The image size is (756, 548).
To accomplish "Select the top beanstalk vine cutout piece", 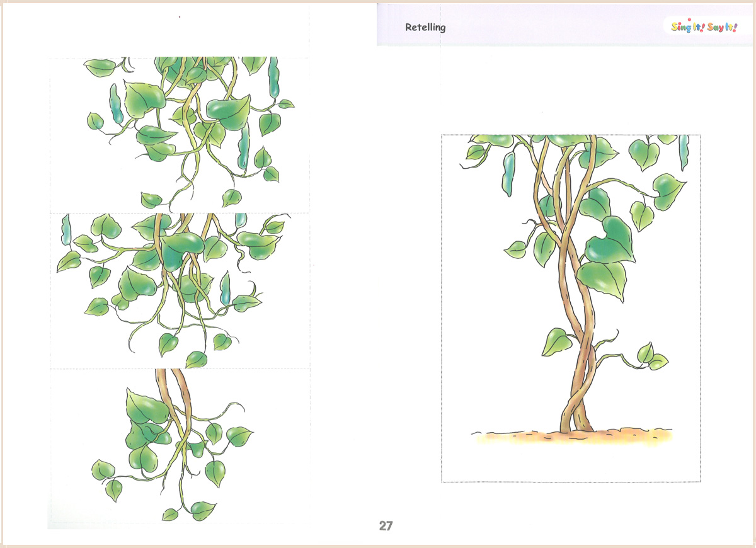I will [180, 135].
